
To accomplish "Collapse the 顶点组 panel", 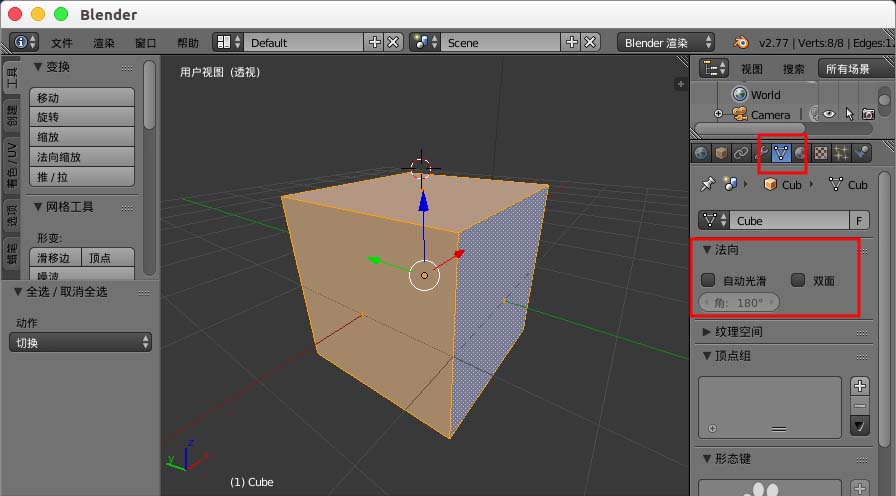I will pos(707,356).
